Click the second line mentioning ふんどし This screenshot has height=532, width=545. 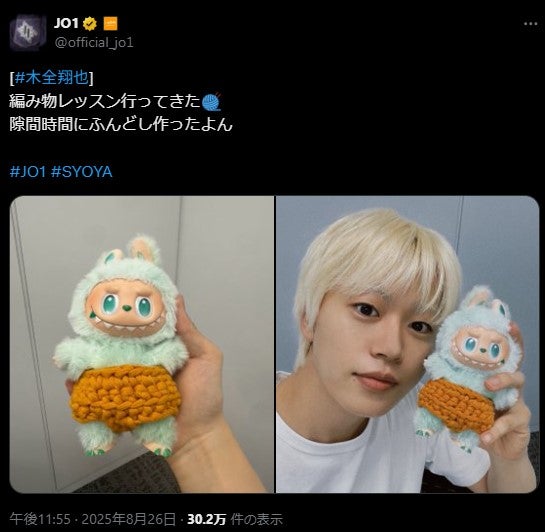pyautogui.click(x=121, y=124)
